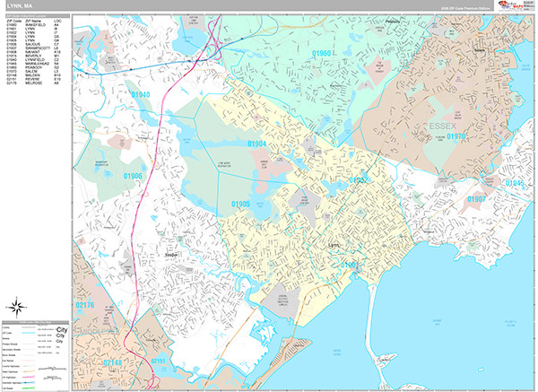Select the SWAMPSCOTT row in the ZIP index
The width and height of the screenshot is (538, 392).
(x=33, y=48)
